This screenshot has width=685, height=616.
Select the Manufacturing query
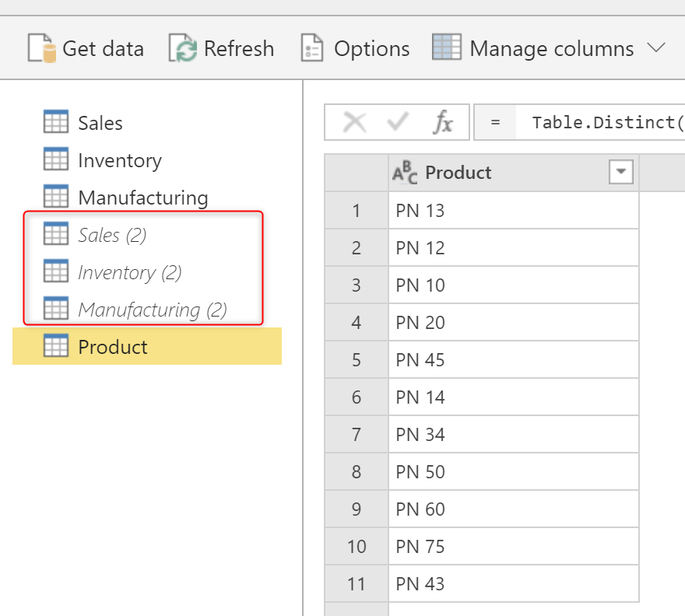[x=142, y=198]
